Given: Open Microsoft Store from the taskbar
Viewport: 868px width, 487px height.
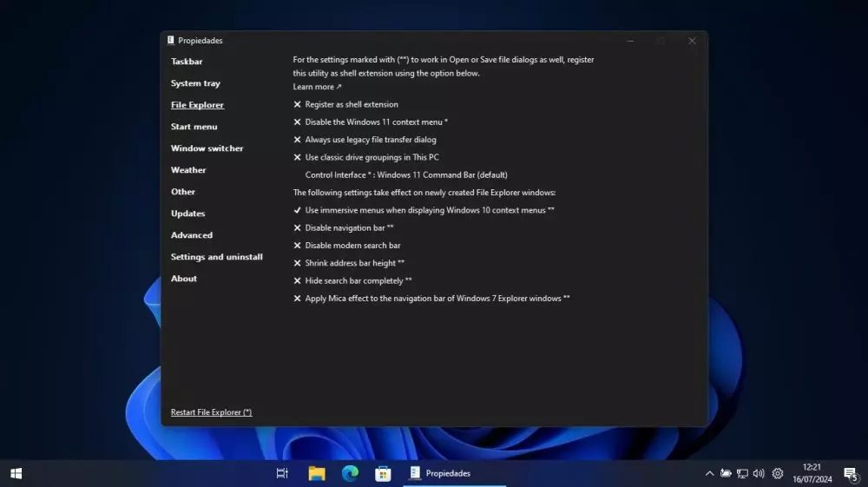Looking at the screenshot, I should 383,474.
